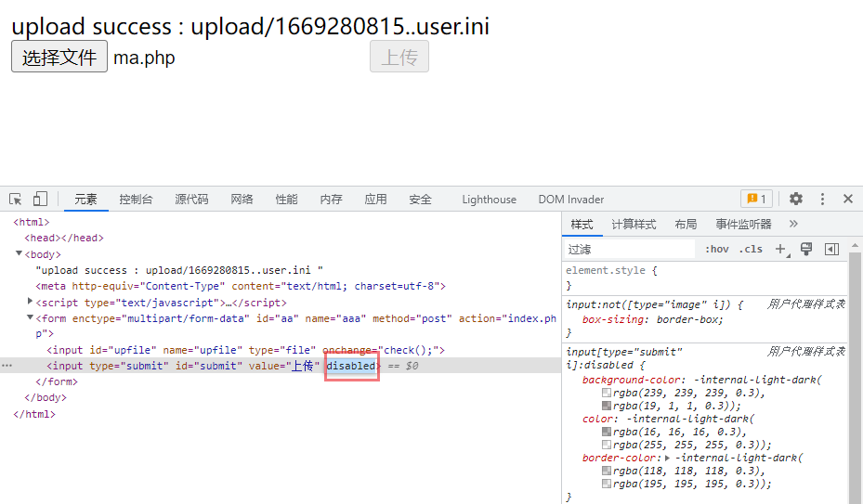Select the 样式 pane tab
Viewport: 863px width, 504px height.
582,225
